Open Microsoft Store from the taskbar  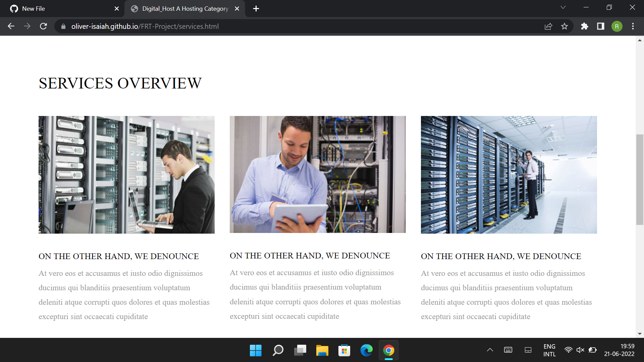point(344,350)
